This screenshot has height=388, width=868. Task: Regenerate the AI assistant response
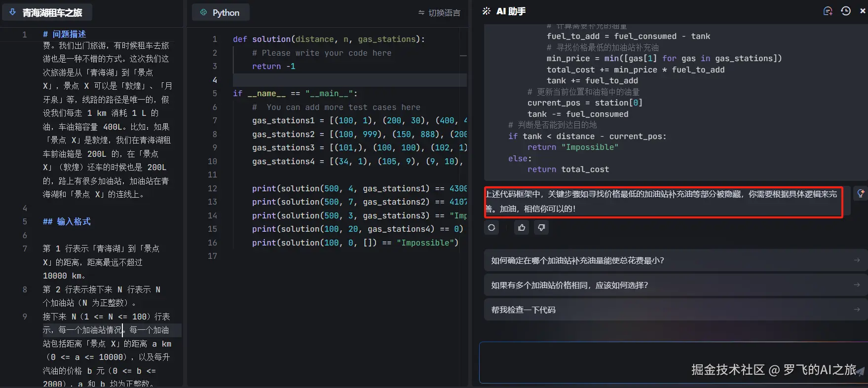point(491,227)
